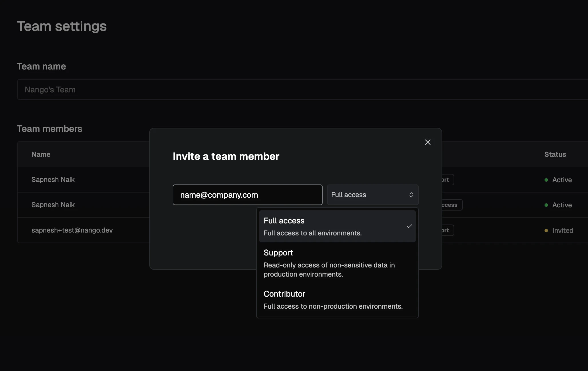Click the name@company.com email field
This screenshot has height=371, width=588.
pos(247,195)
